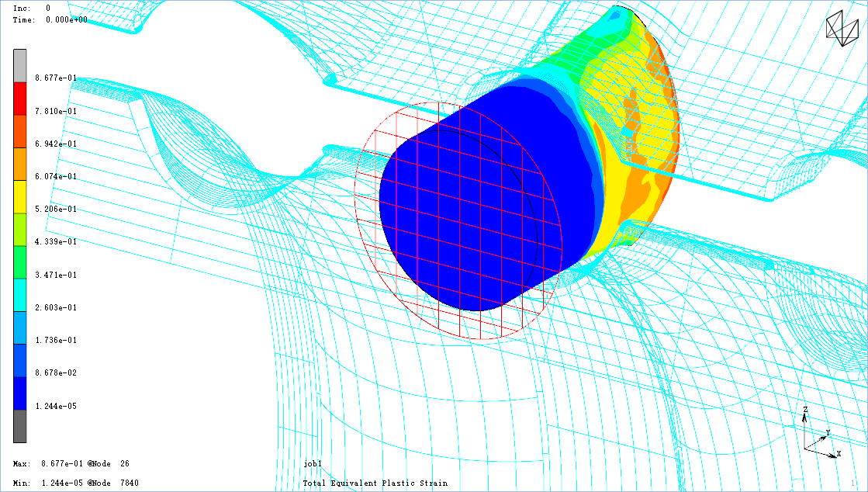Pick the dark gray bottom legend band

coord(20,426)
